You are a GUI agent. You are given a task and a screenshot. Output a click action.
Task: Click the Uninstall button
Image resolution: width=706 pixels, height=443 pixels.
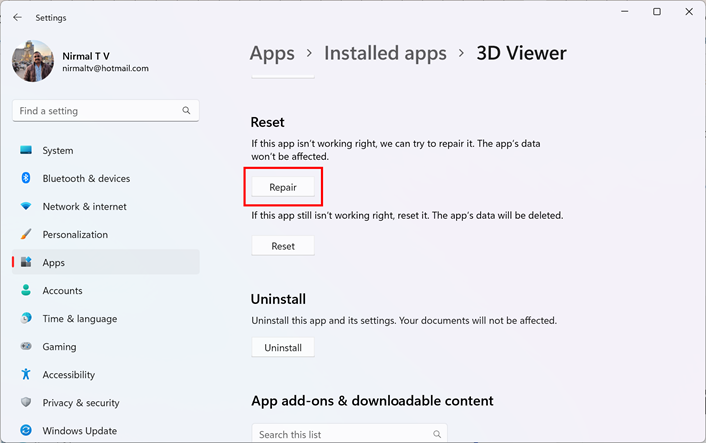coord(283,347)
